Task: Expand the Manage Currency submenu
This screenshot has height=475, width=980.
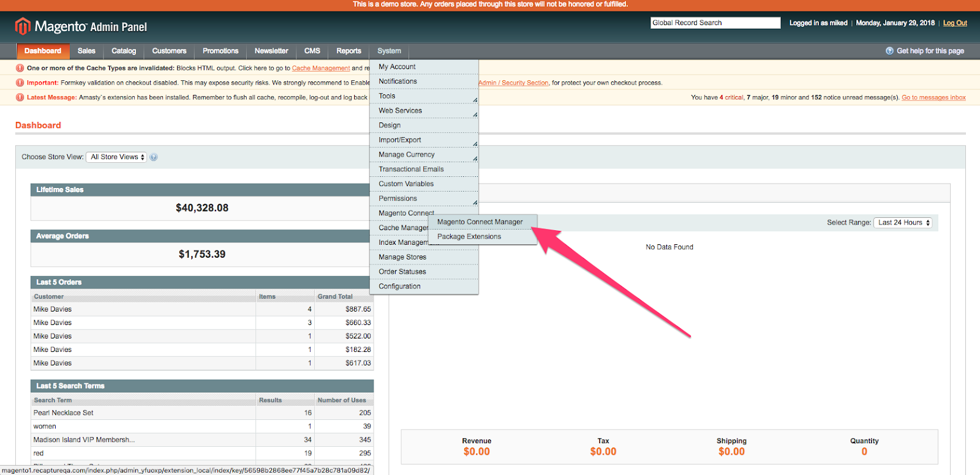Action: click(424, 155)
